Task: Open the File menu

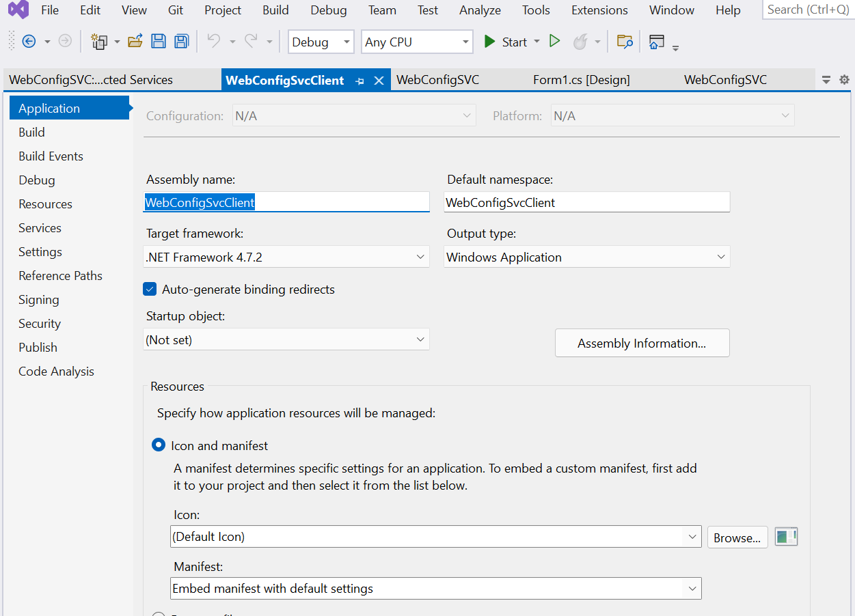Action: tap(50, 10)
